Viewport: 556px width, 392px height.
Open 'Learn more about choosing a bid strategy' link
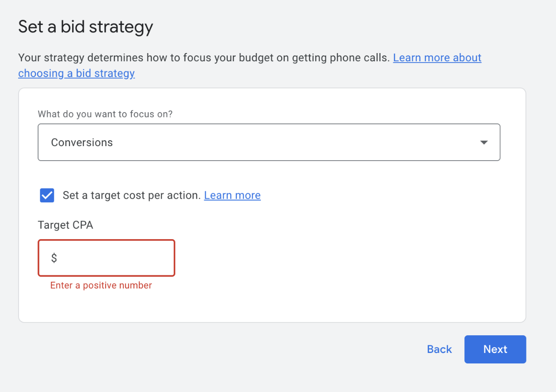(x=437, y=58)
